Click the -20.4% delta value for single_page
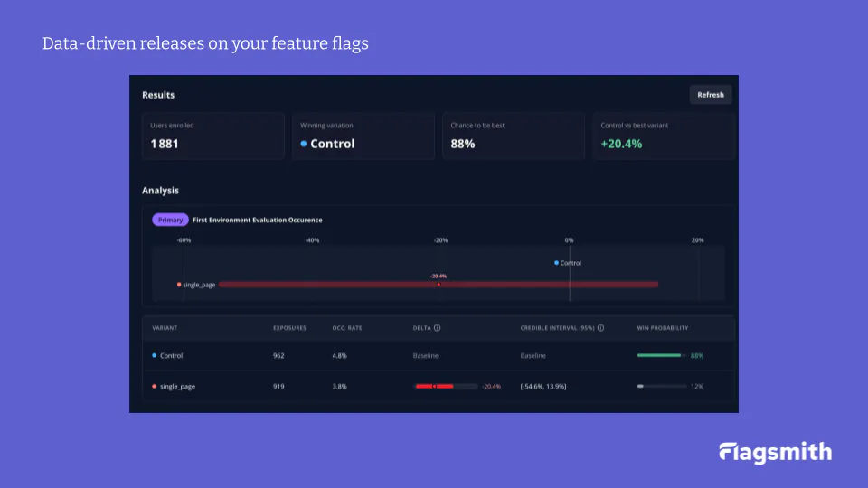 point(491,387)
